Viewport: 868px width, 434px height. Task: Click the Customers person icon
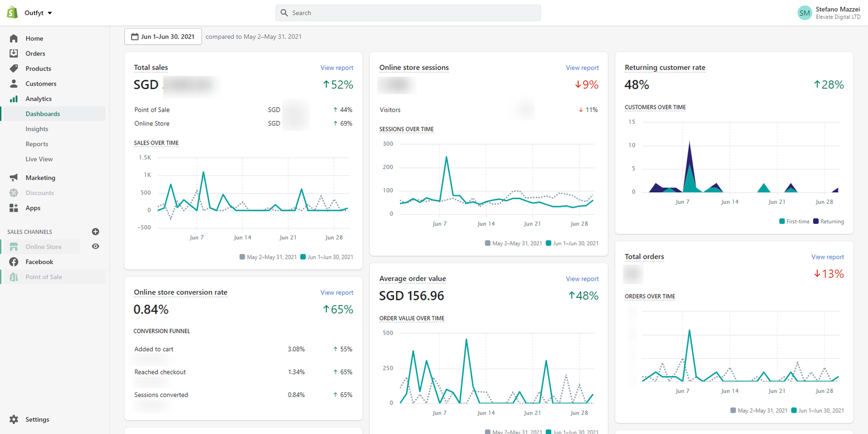(x=14, y=83)
